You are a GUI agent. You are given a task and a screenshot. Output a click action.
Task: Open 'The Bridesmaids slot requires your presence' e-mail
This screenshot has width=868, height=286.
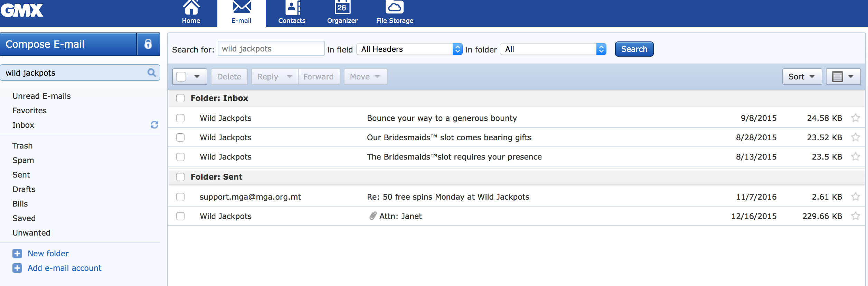tap(454, 157)
